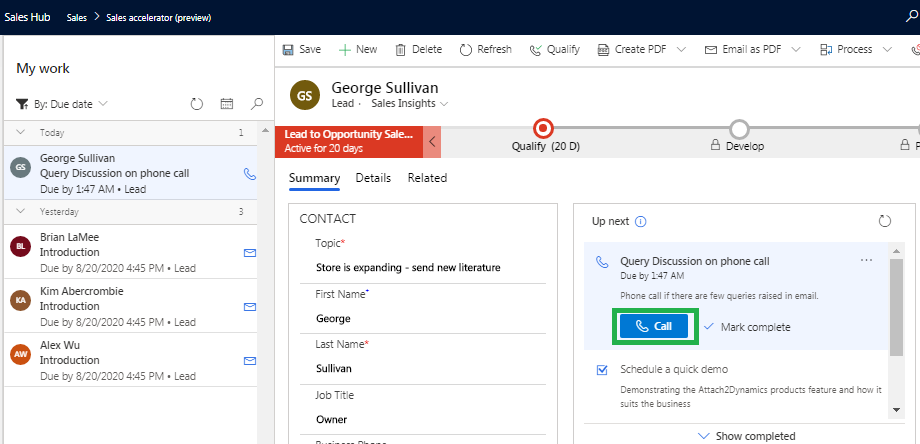Click the Process command
Image resolution: width=920 pixels, height=444 pixels.
pyautogui.click(x=846, y=49)
